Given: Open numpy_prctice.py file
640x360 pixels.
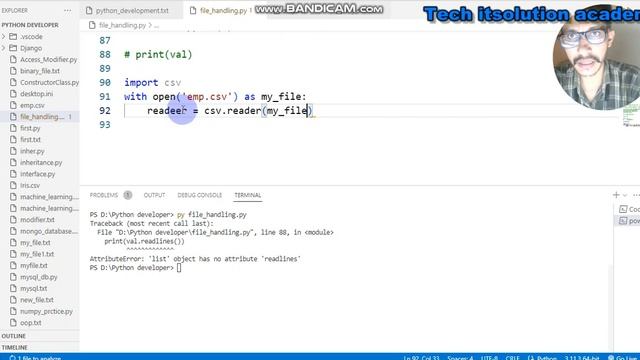Looking at the screenshot, I should pos(46,311).
